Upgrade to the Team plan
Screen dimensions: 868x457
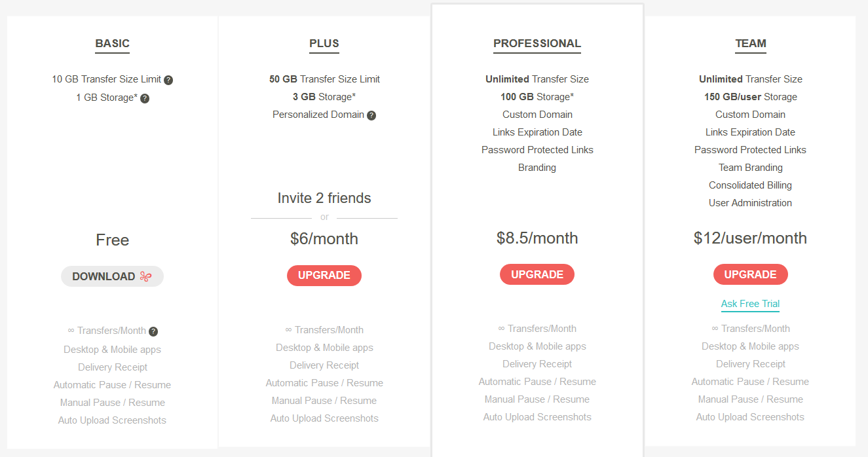click(x=750, y=274)
